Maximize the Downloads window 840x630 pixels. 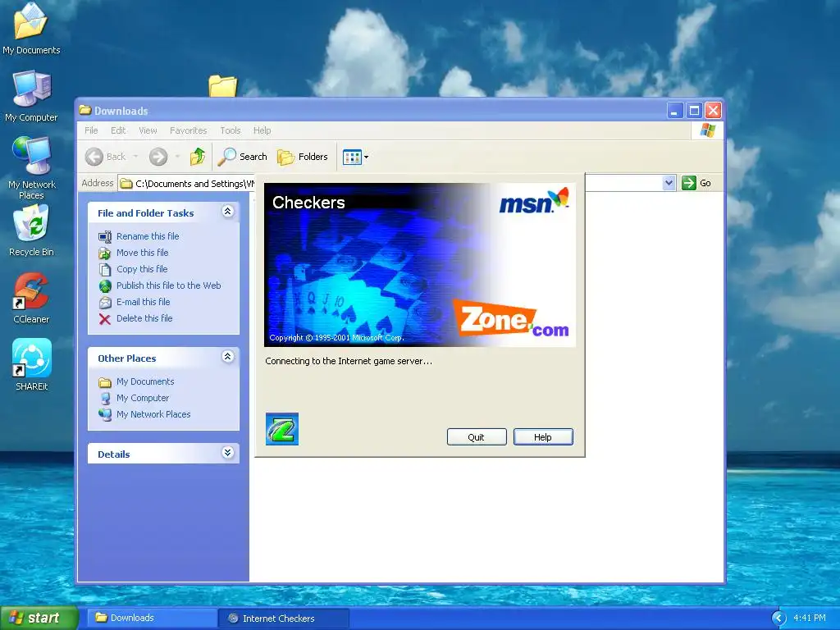[x=694, y=111]
